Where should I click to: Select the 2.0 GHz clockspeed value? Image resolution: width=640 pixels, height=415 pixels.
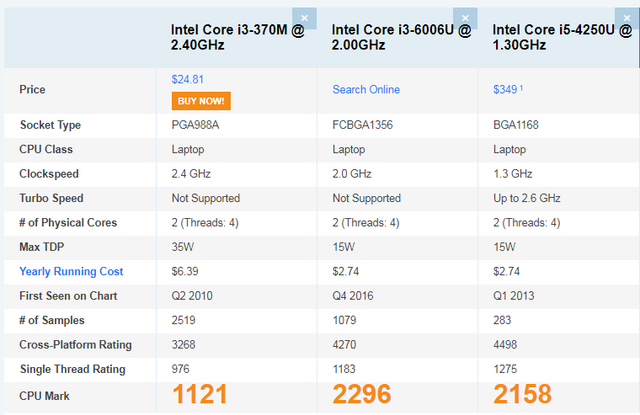352,174
